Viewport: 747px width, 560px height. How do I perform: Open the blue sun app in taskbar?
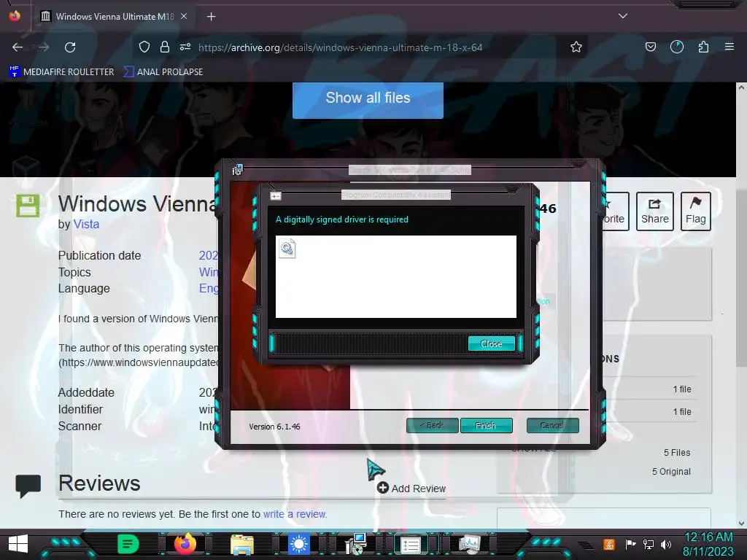299,544
